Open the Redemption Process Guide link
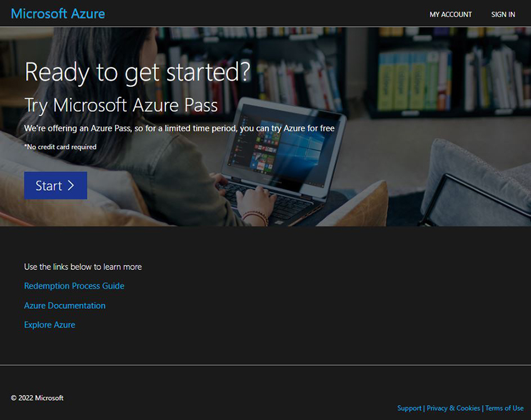 pyautogui.click(x=74, y=286)
